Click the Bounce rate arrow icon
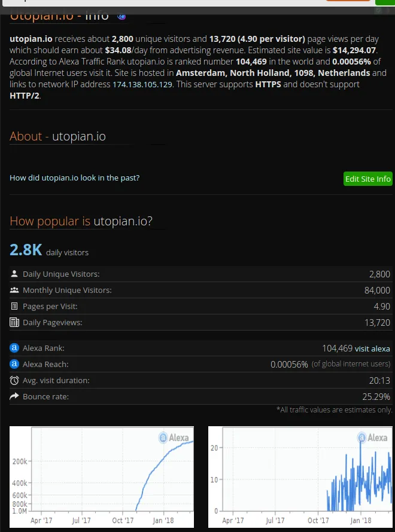Image resolution: width=395 pixels, height=532 pixels. [14, 396]
